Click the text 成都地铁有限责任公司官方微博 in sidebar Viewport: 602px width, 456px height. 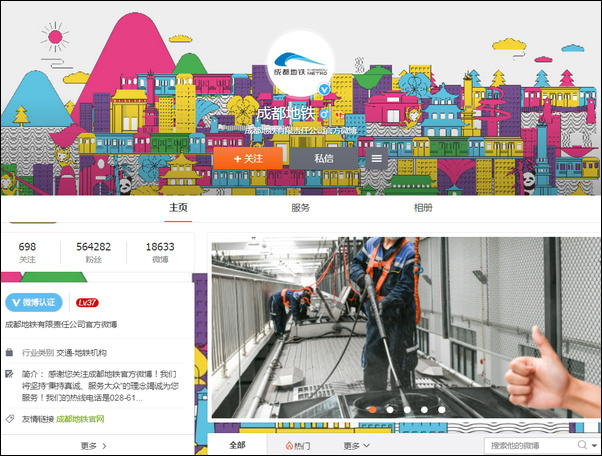tap(61, 324)
